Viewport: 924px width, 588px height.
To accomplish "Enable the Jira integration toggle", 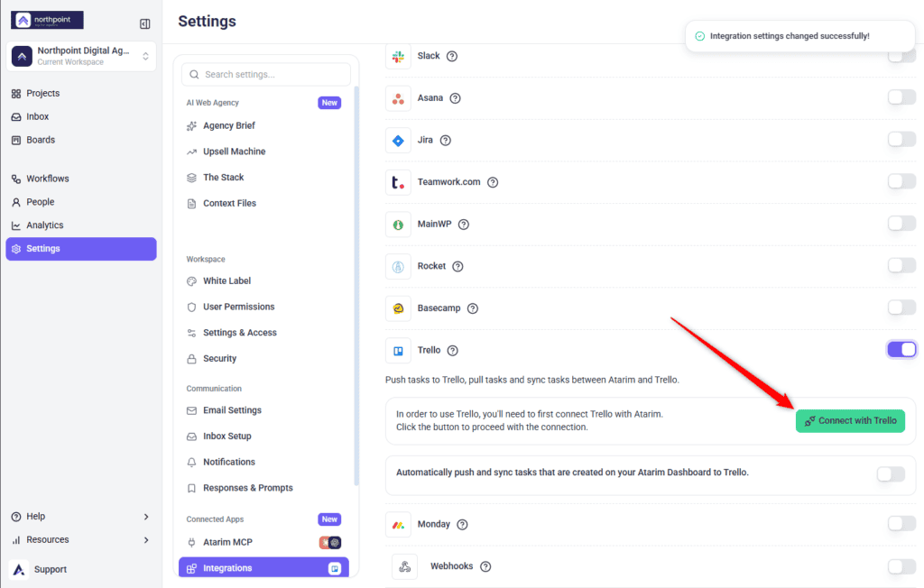I will (x=901, y=139).
